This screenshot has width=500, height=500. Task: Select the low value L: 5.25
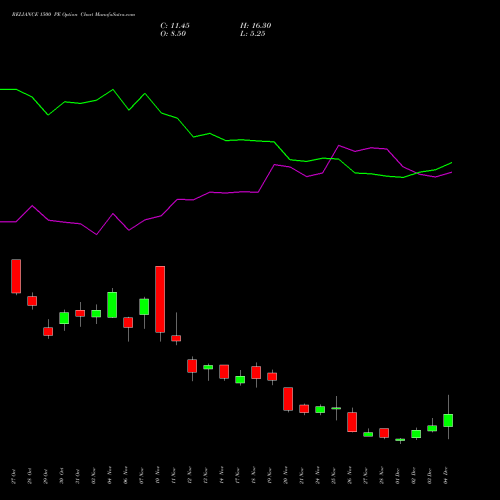click(x=253, y=34)
